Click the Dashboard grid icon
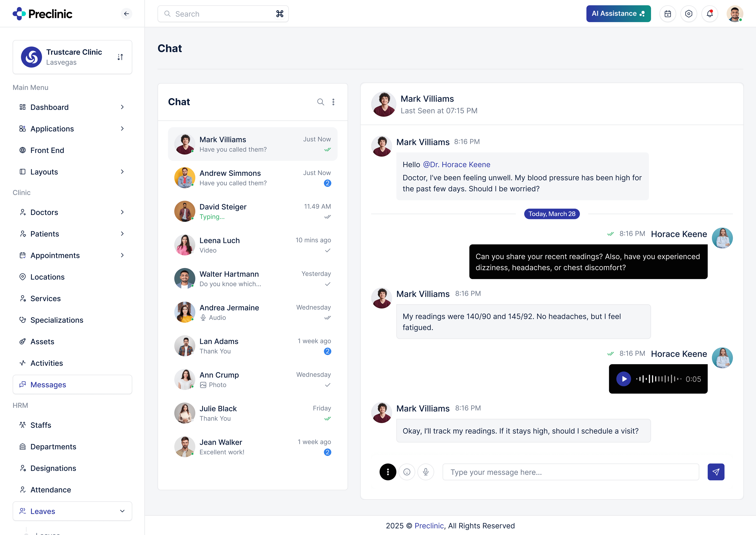Image resolution: width=756 pixels, height=535 pixels. (22, 107)
